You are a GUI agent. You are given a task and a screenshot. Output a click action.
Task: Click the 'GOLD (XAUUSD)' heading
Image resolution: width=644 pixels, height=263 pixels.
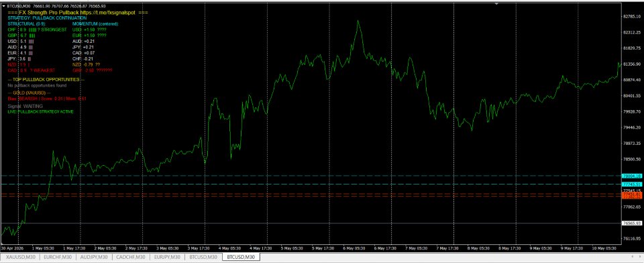tap(29, 93)
